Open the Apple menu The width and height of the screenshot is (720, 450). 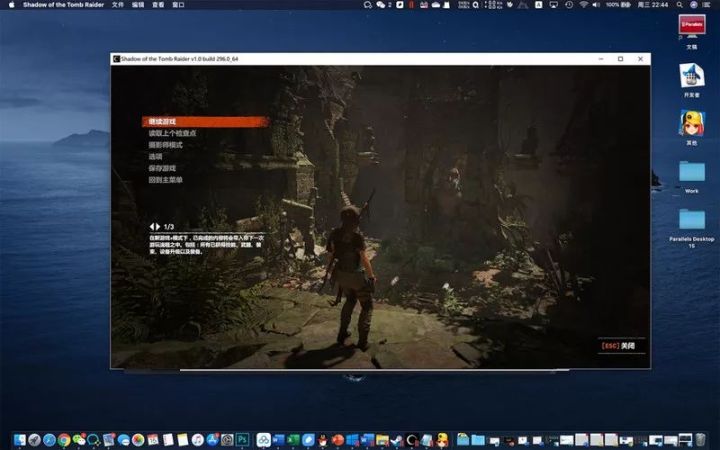click(11, 5)
